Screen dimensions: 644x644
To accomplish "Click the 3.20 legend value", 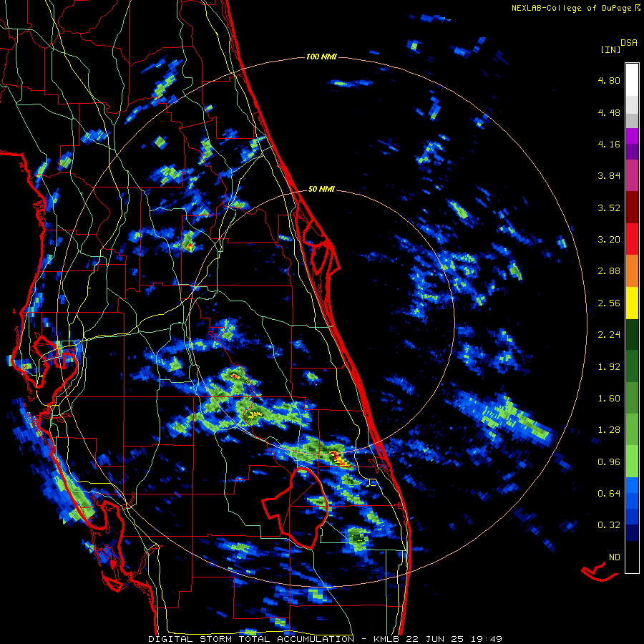I will click(609, 240).
